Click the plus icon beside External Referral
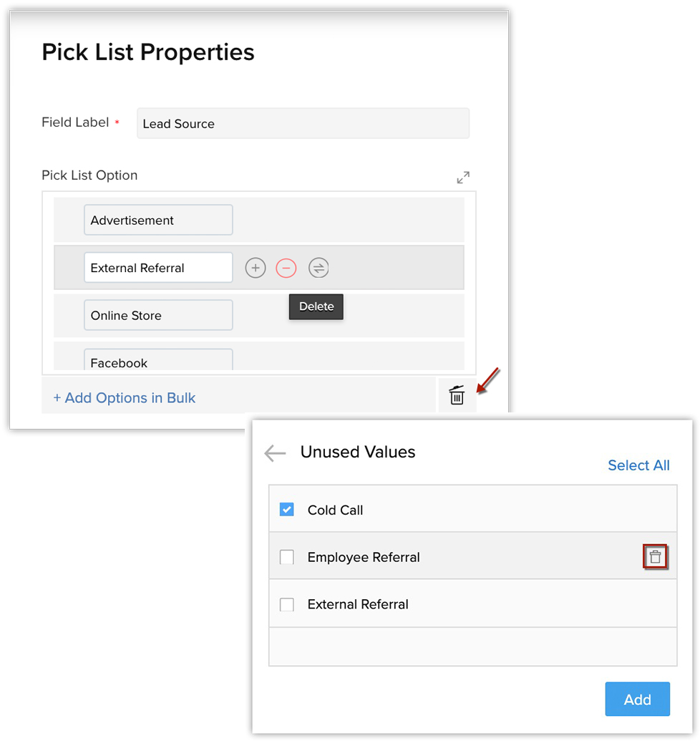Viewport: 700px width, 741px height. pyautogui.click(x=256, y=268)
